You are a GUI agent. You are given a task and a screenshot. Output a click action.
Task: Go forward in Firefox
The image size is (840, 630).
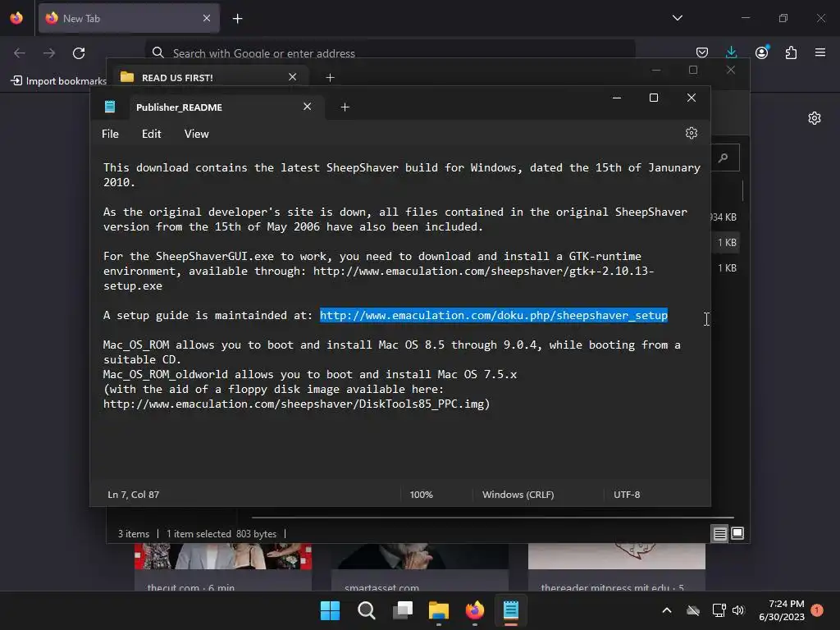48,53
